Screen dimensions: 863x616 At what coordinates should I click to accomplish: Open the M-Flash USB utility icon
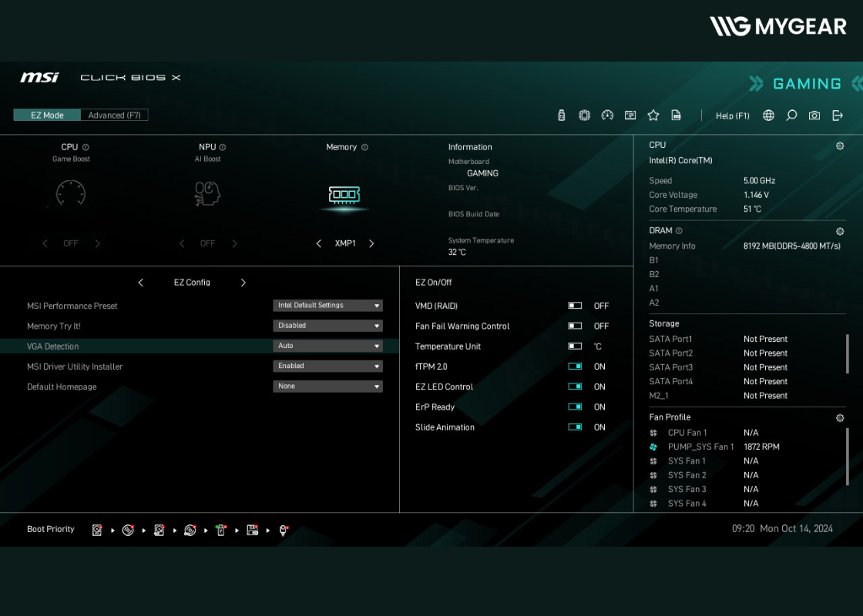click(x=561, y=115)
